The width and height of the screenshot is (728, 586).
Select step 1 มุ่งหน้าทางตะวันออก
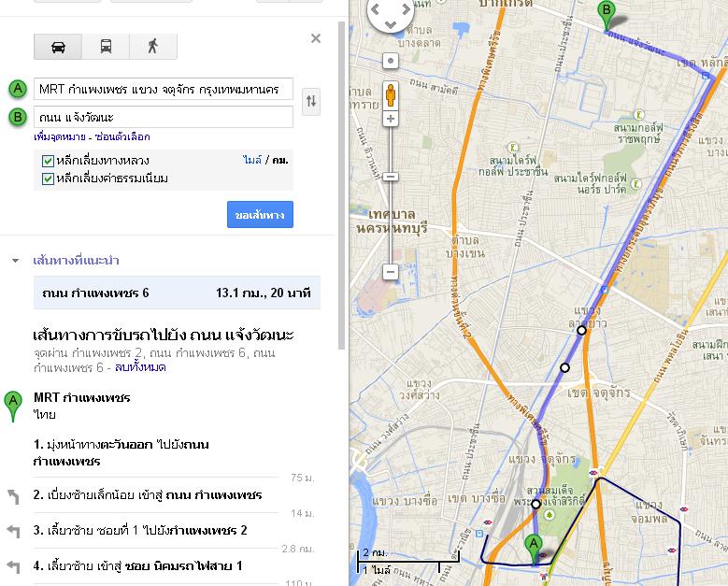155,452
